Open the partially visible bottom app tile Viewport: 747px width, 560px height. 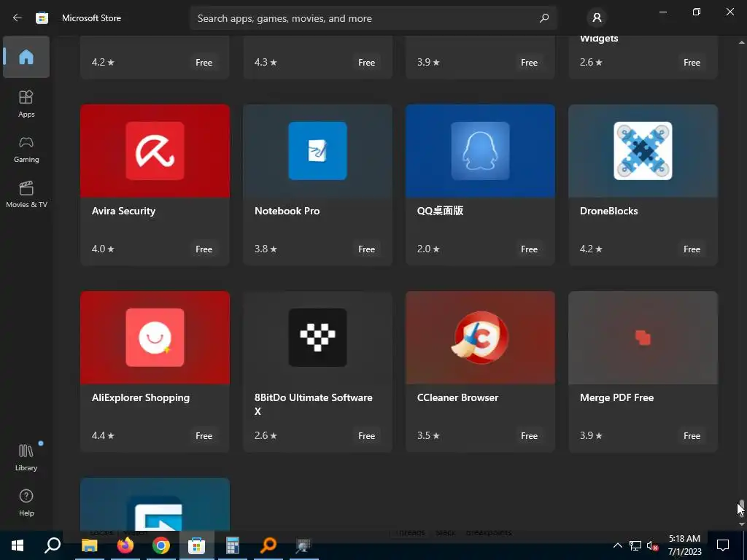(155, 504)
